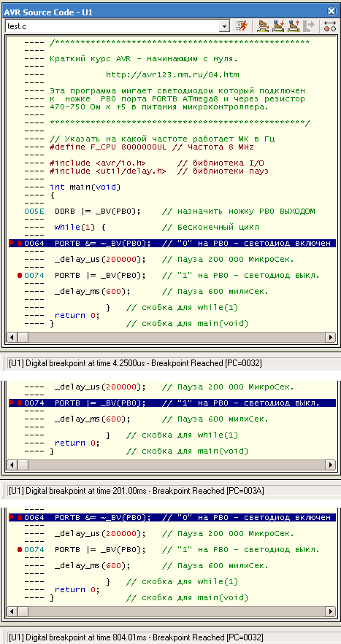The height and width of the screenshot is (644, 341).
Task: Click middle panel scrollbar right arrow
Action: [330, 465]
